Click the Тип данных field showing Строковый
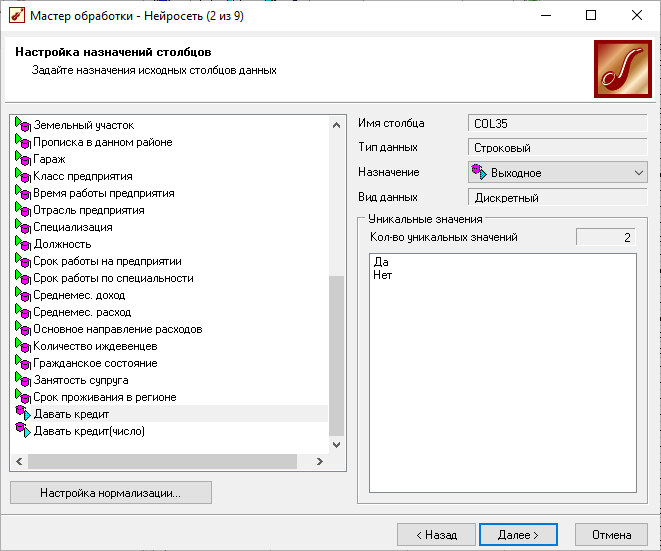The height and width of the screenshot is (551, 661). pos(557,148)
